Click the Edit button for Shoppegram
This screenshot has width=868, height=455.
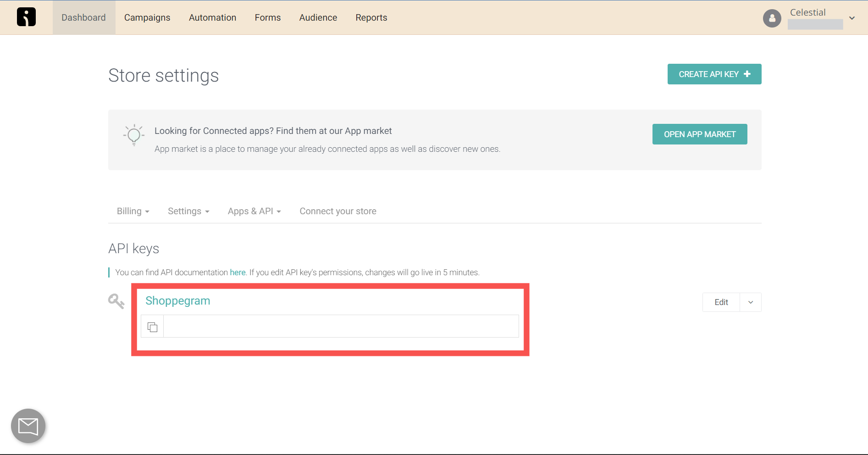coord(721,302)
